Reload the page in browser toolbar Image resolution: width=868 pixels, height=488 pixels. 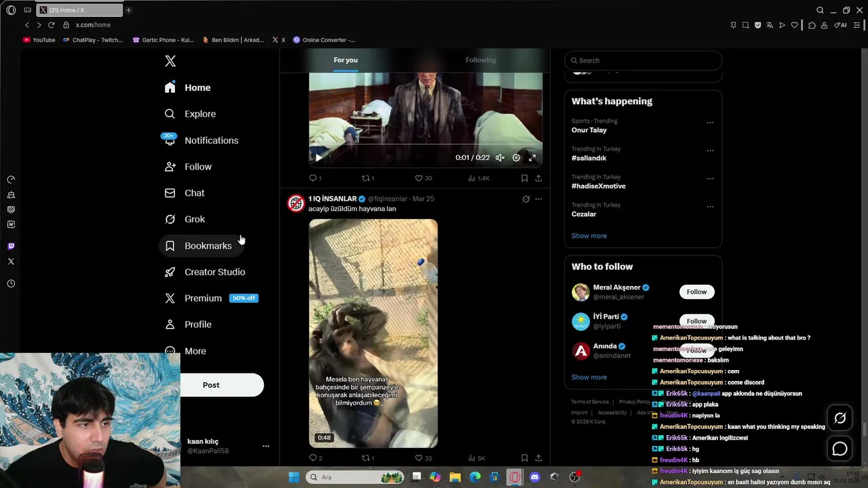coord(51,25)
